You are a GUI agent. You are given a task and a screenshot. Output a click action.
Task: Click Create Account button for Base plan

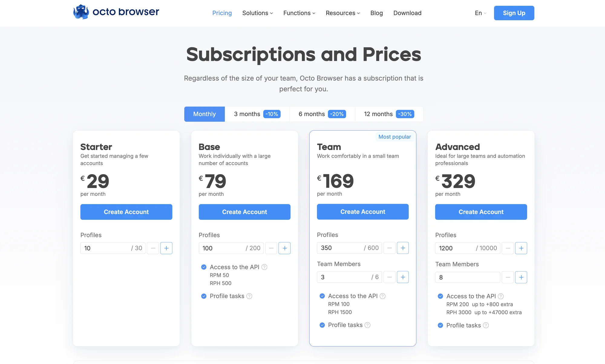tap(244, 212)
